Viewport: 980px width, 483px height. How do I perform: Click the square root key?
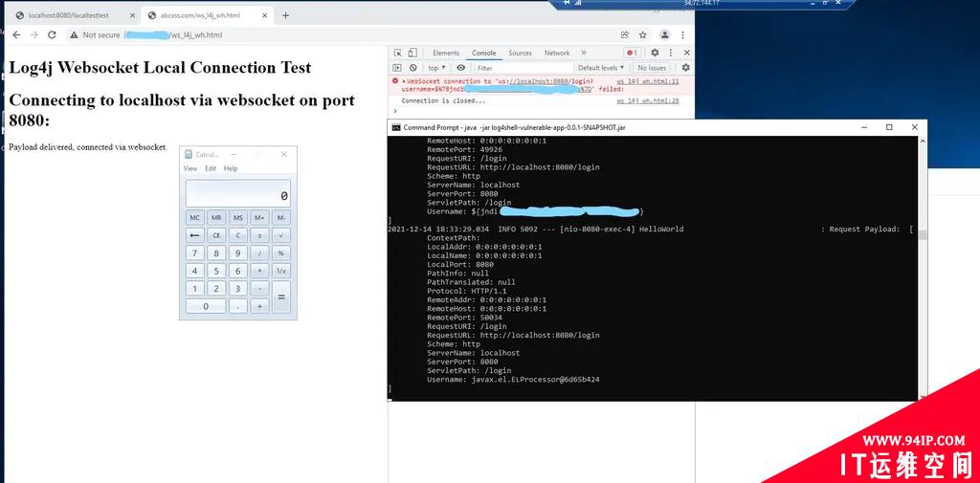coord(281,235)
